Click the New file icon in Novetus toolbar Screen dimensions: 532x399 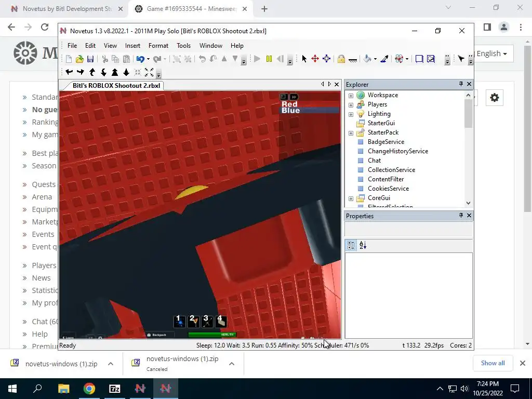tap(69, 59)
